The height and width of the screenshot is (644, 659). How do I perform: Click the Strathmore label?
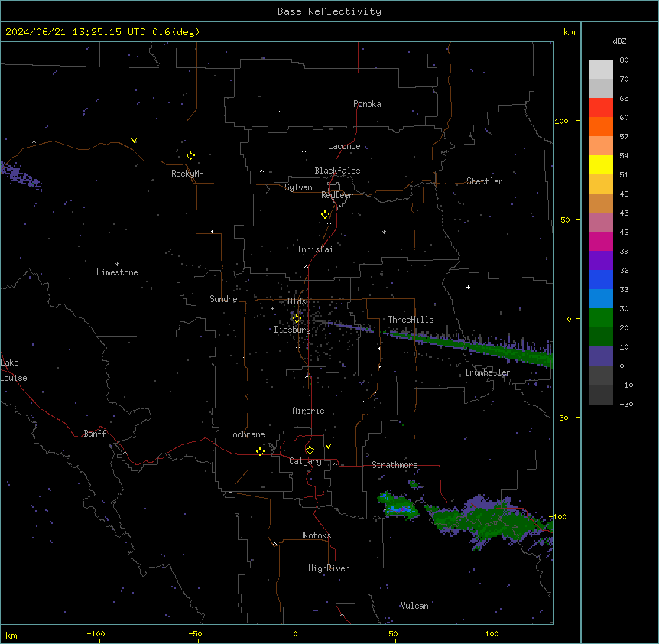pyautogui.click(x=394, y=465)
